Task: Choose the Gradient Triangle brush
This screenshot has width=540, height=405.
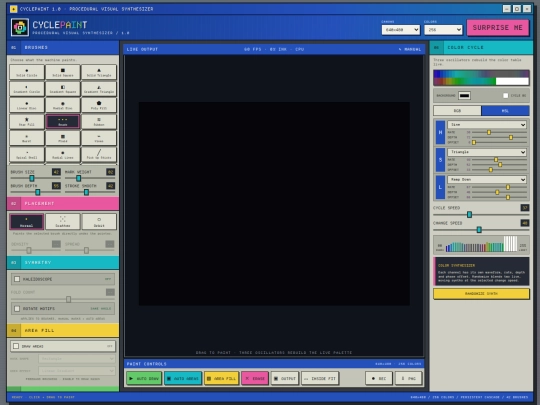Action: (99, 89)
